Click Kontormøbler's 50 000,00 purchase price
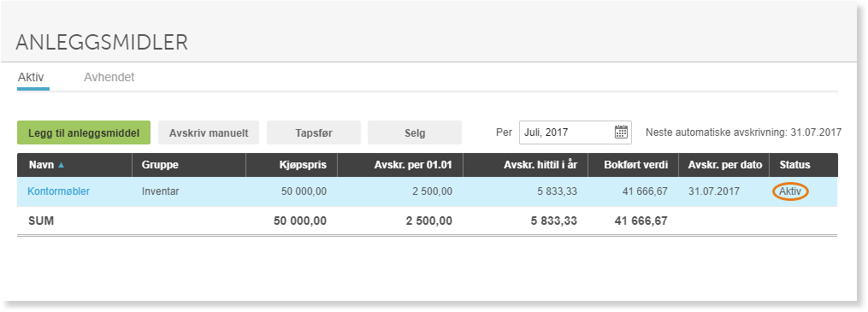 304,191
